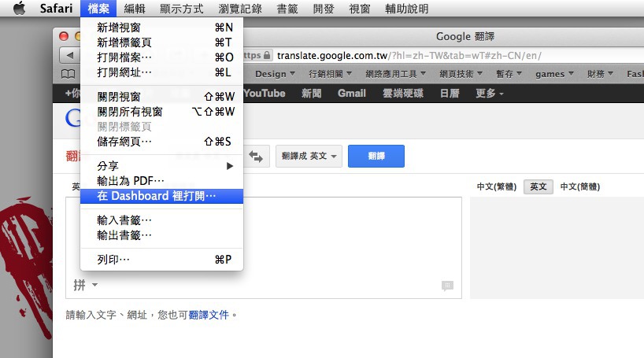
Task: Click the blue 翻譯 button
Action: coord(376,156)
